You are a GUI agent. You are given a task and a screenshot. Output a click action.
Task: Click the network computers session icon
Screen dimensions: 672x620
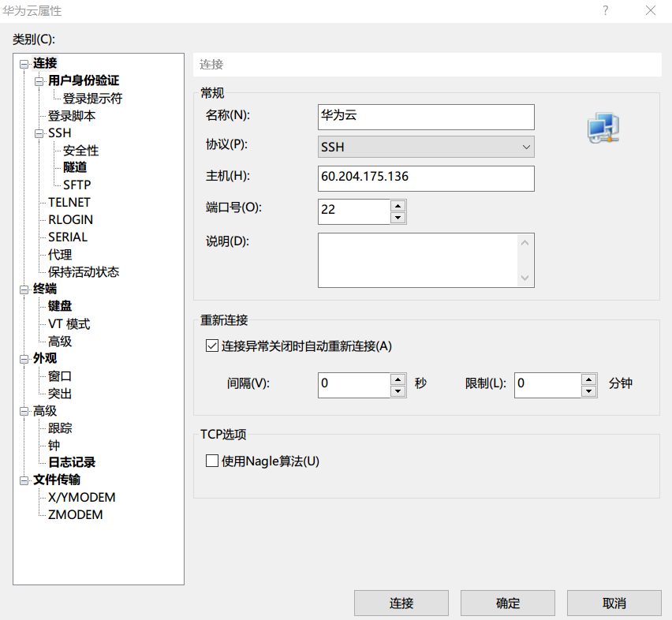[x=603, y=128]
